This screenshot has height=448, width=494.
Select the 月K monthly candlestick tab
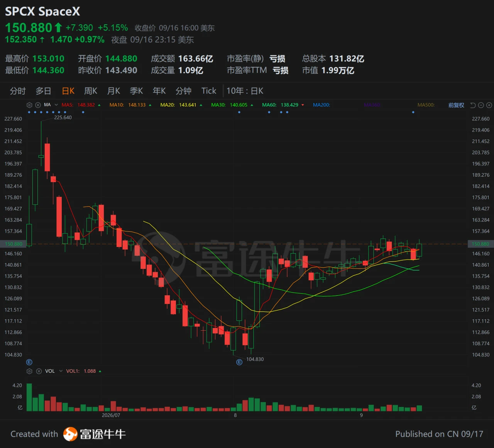pos(114,91)
